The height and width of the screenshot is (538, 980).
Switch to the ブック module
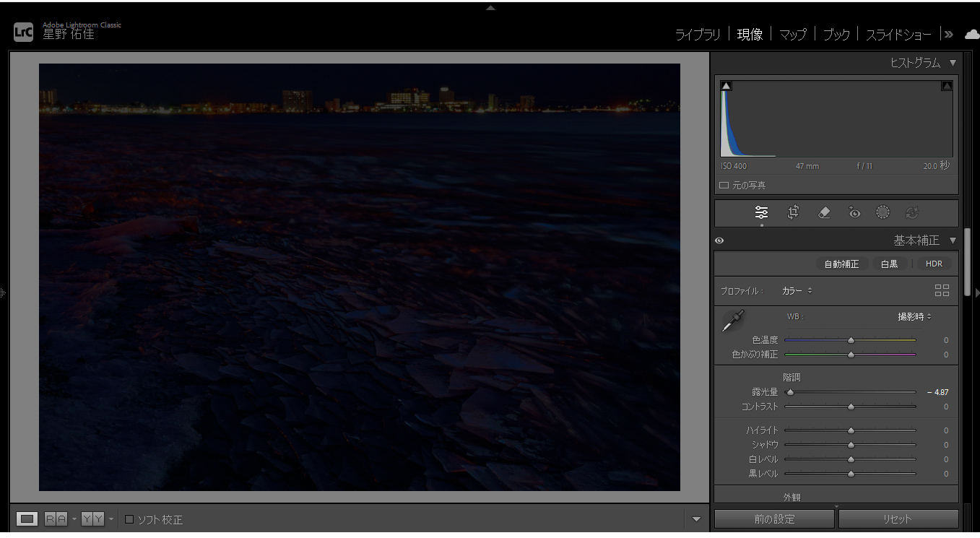(836, 34)
